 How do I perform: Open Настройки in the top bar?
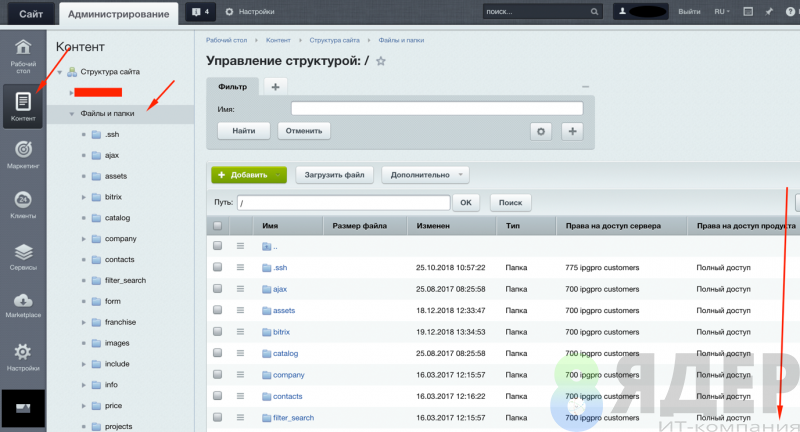point(250,12)
